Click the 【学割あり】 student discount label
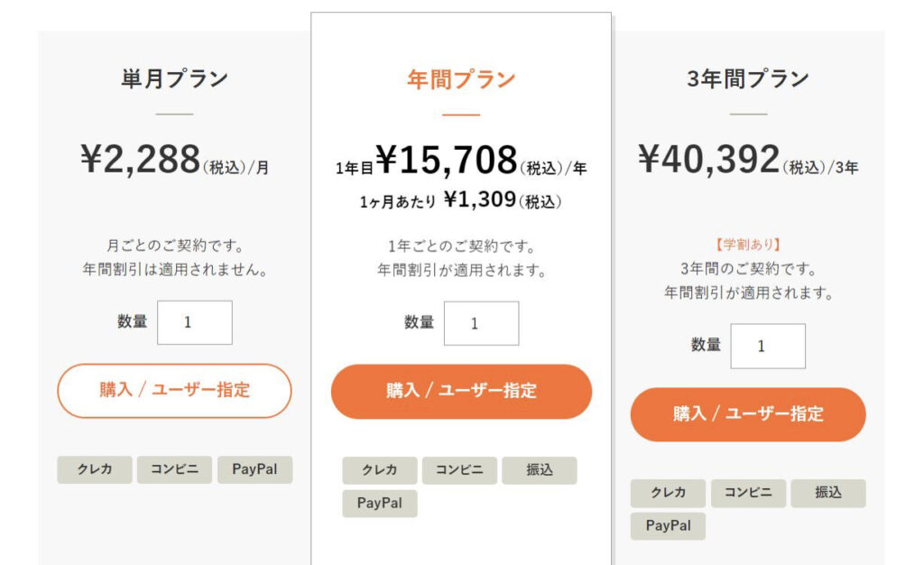This screenshot has width=924, height=565. [x=748, y=245]
